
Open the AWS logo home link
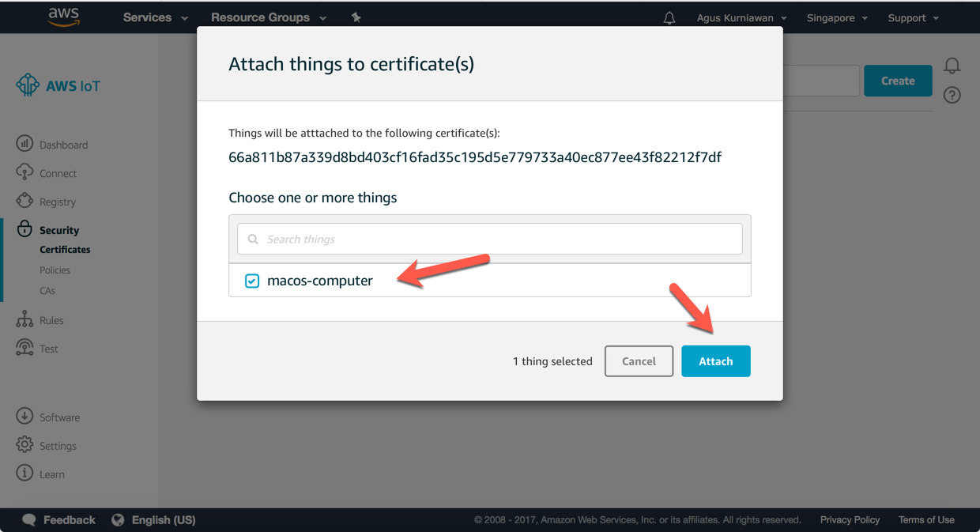64,17
